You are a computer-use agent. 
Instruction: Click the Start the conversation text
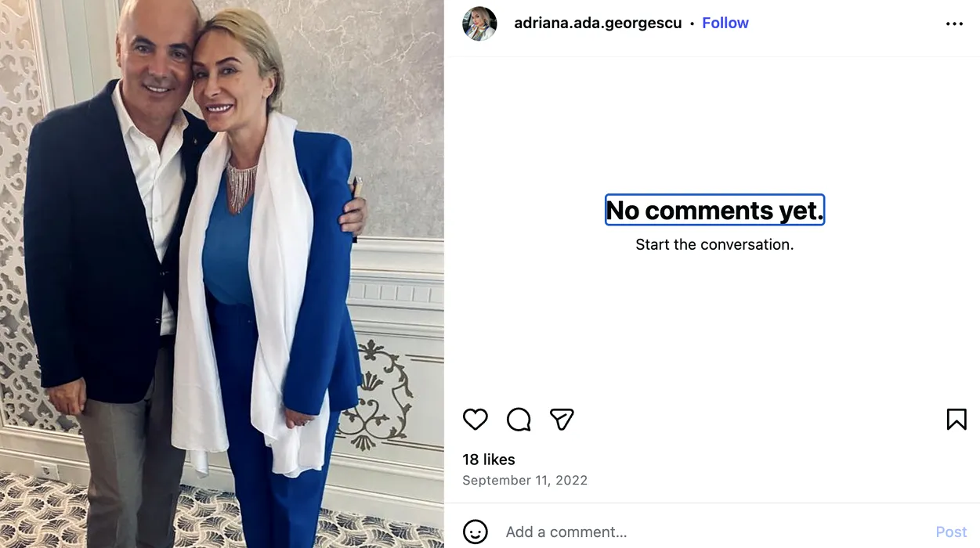[x=714, y=244]
